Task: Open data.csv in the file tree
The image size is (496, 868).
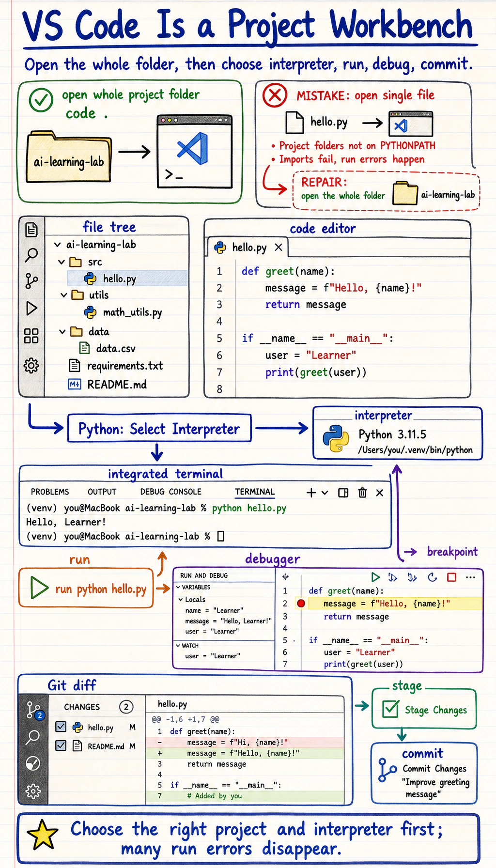Action: point(107,348)
